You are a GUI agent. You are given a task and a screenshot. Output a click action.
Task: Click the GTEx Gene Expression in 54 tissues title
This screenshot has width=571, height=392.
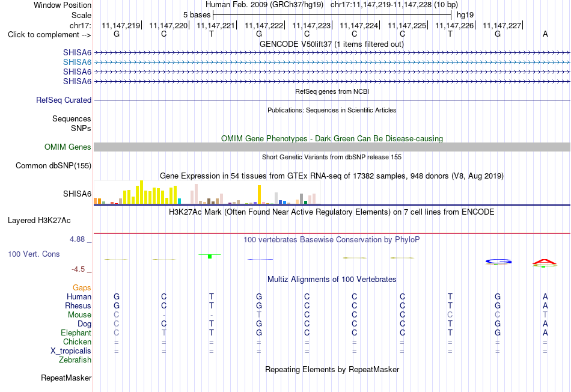pyautogui.click(x=332, y=176)
